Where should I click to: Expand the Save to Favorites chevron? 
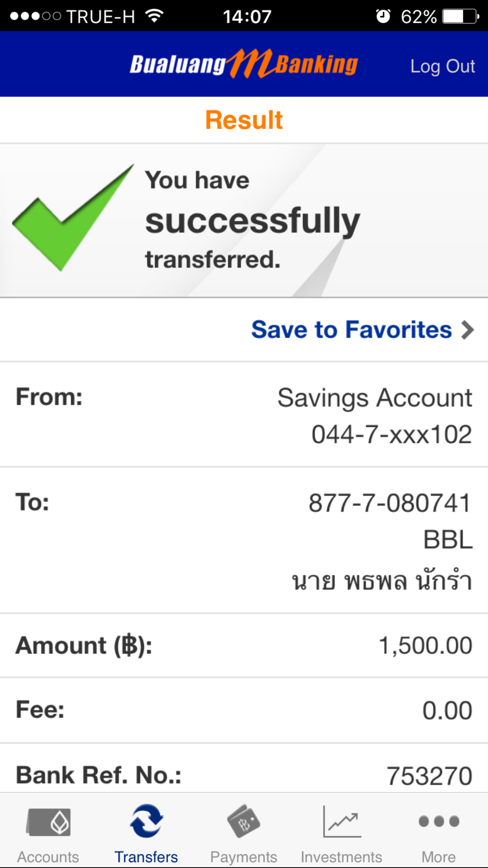(x=468, y=330)
